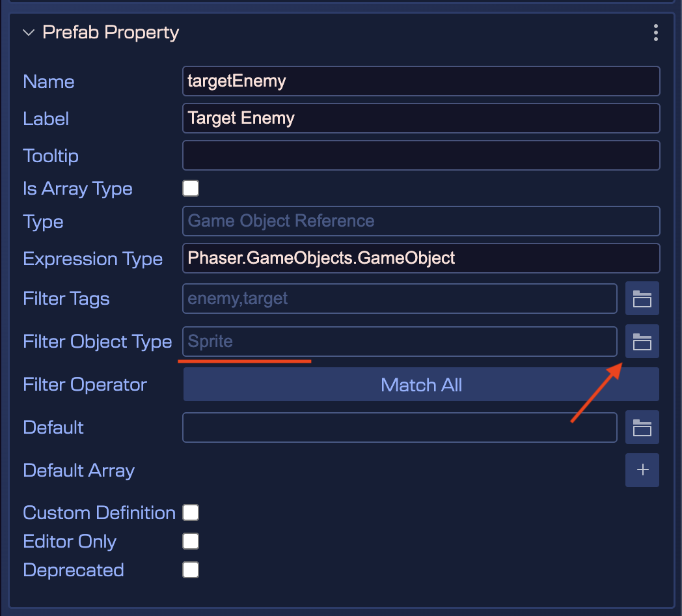Expand the Prefab Property disclosure chevron
This screenshot has height=616, width=682.
(29, 32)
